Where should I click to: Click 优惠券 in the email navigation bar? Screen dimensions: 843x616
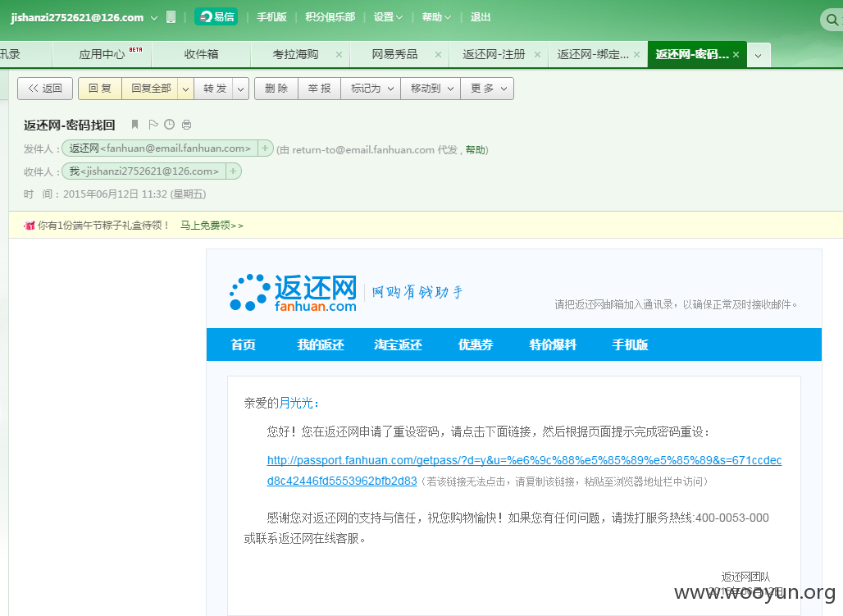point(476,345)
